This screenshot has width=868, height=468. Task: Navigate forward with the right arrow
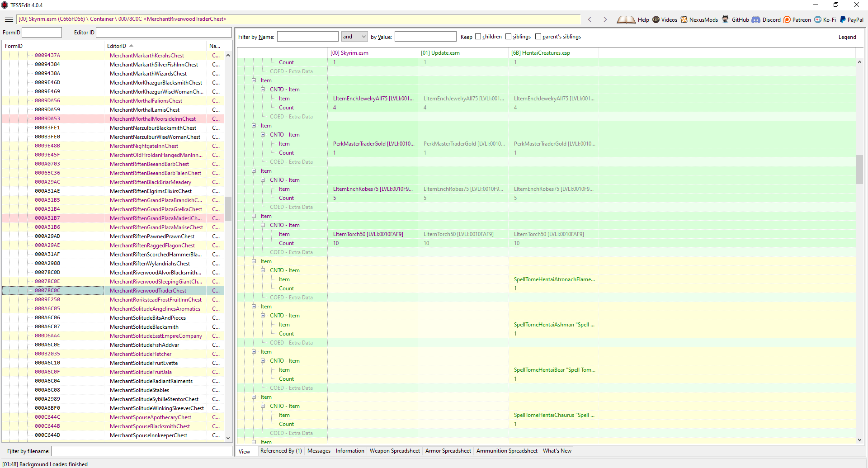click(605, 19)
